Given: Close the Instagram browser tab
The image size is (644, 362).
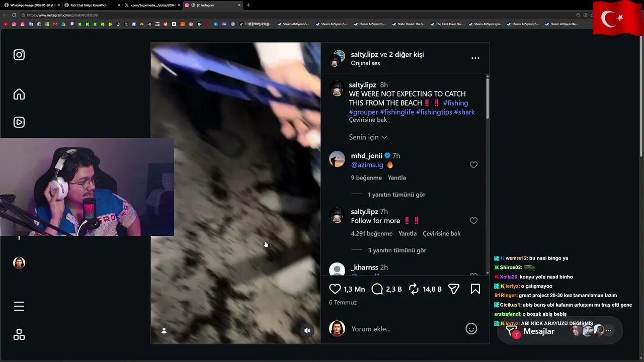Looking at the screenshot, I should 239,5.
